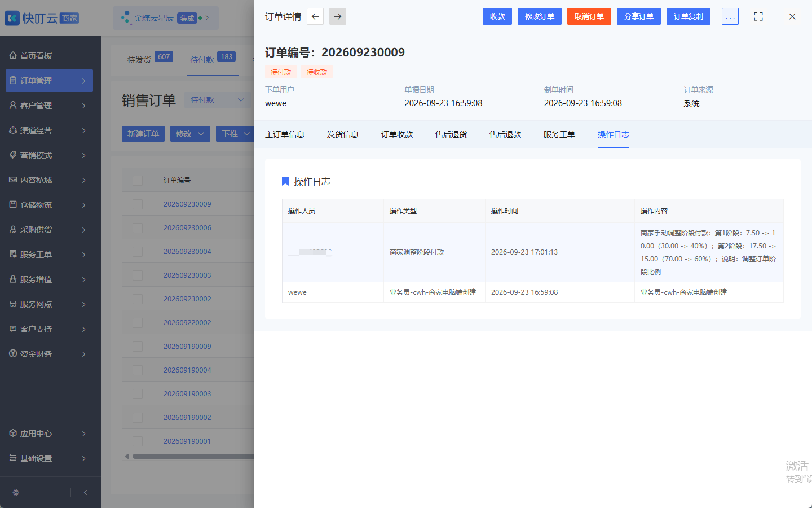Click the 修改订单 button

(540, 16)
